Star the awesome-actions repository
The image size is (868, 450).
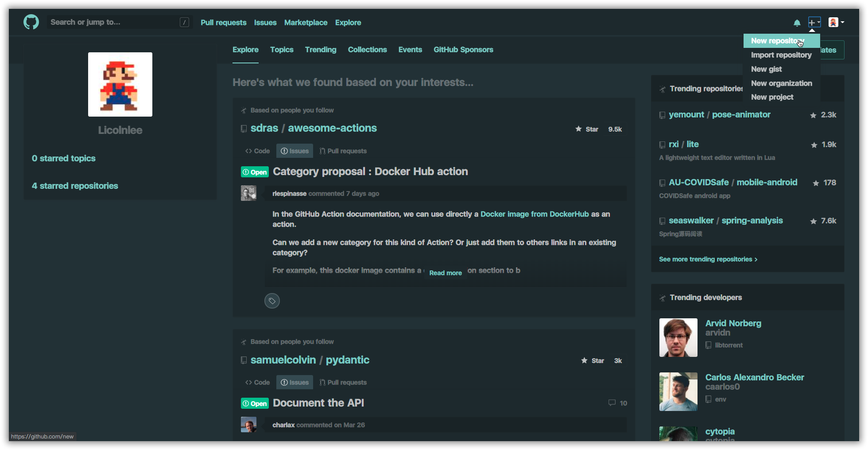click(587, 129)
